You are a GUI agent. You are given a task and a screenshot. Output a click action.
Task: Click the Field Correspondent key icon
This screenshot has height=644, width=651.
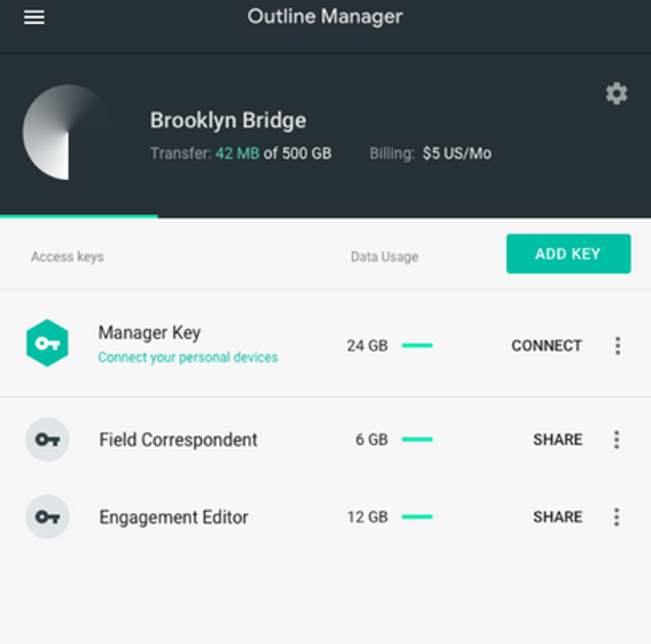47,439
